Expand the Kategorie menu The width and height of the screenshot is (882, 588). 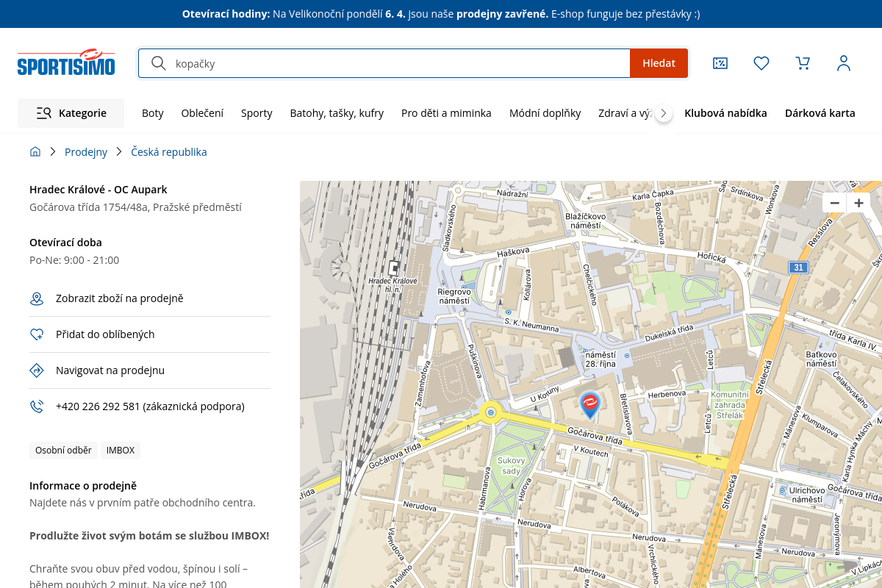click(71, 113)
